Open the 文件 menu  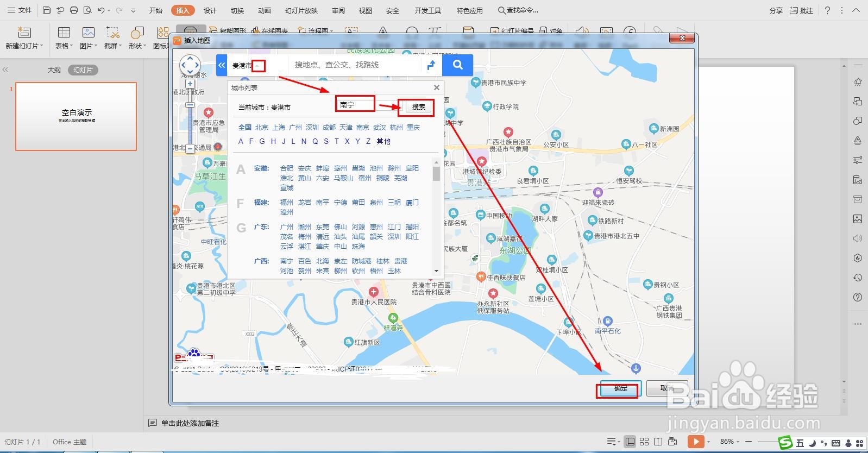click(x=20, y=10)
